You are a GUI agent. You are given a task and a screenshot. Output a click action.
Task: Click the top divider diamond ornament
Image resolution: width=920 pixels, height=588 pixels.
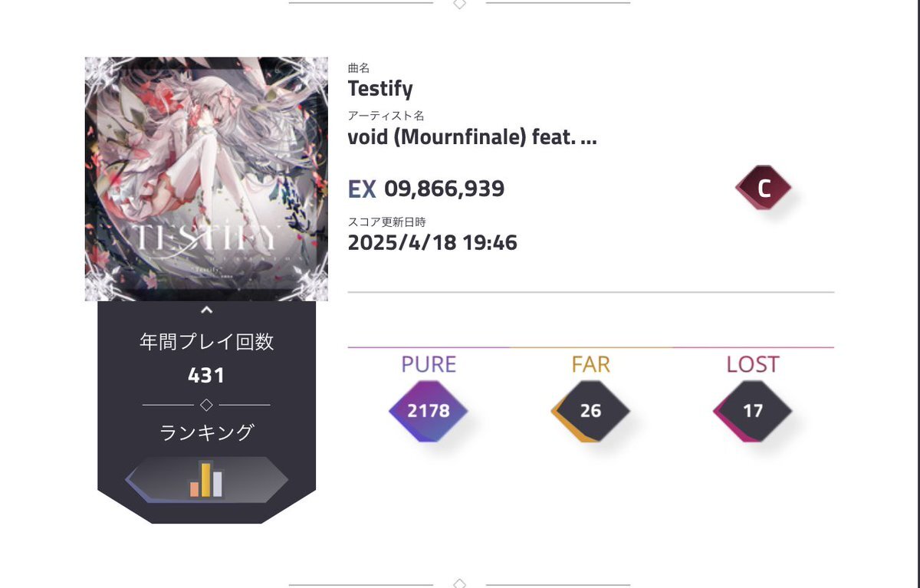459,4
